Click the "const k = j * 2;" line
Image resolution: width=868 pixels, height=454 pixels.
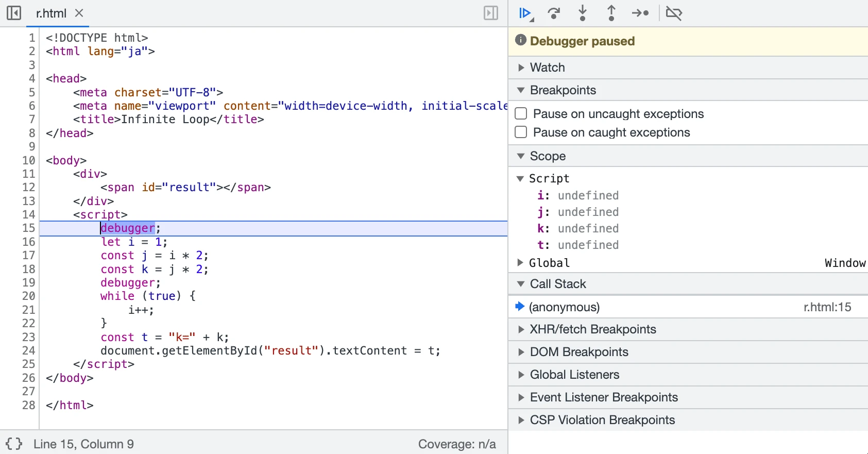coord(155,269)
